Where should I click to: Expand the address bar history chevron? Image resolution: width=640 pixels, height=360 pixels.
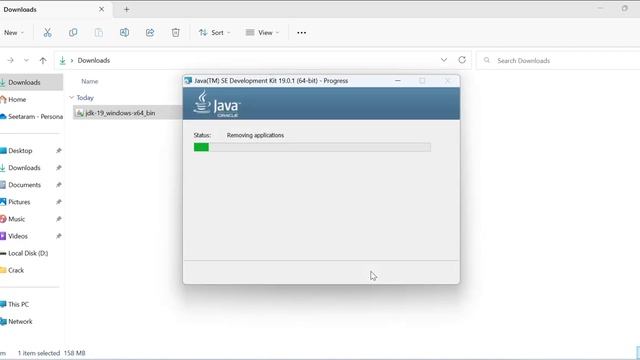(x=444, y=60)
